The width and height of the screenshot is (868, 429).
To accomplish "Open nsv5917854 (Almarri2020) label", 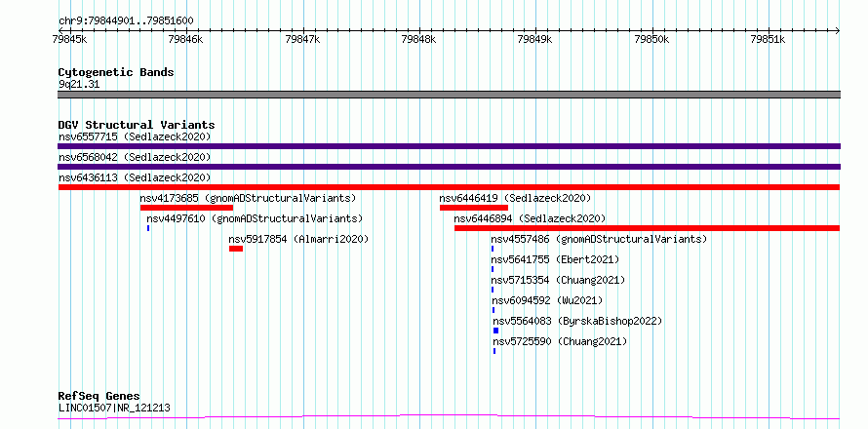I will pos(298,239).
